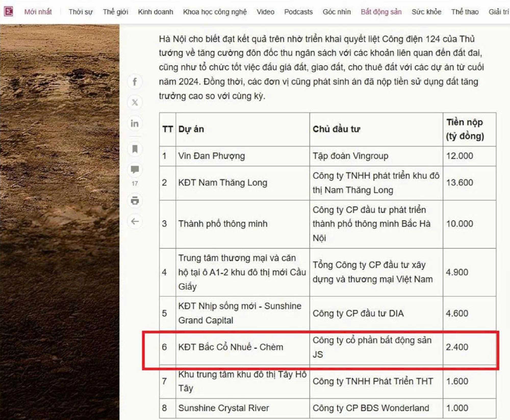Go to Thế giới section
Image resolution: width=510 pixels, height=420 pixels.
pyautogui.click(x=116, y=12)
